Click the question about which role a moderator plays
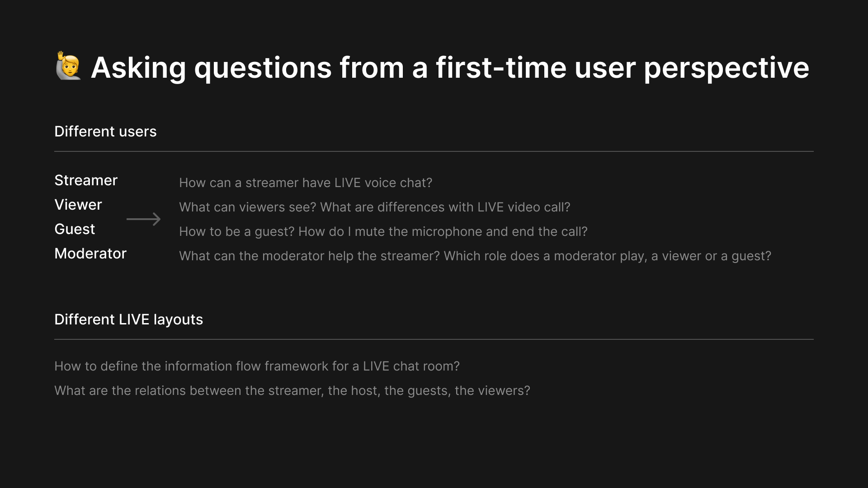 [x=608, y=256]
